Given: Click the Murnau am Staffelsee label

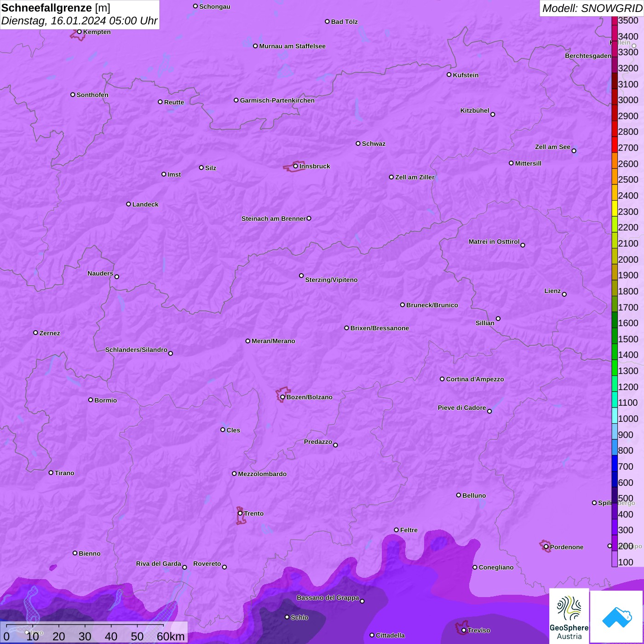Looking at the screenshot, I should click(x=293, y=46).
